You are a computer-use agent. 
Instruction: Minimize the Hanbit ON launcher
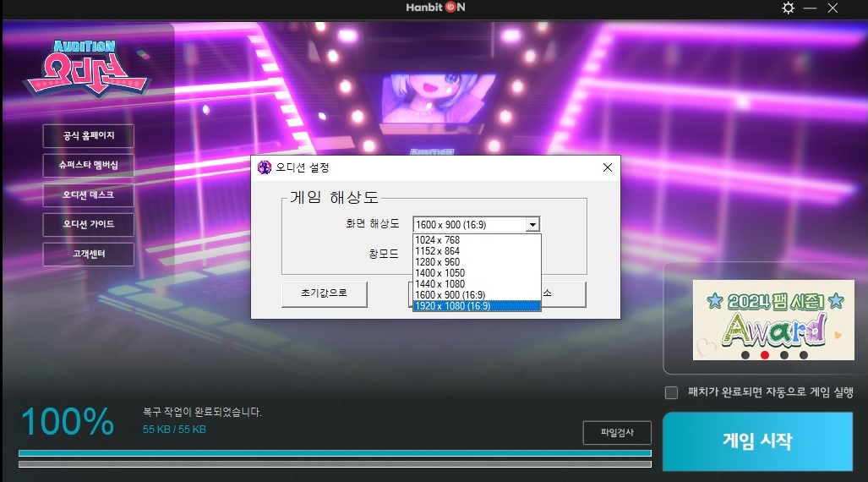coord(810,8)
